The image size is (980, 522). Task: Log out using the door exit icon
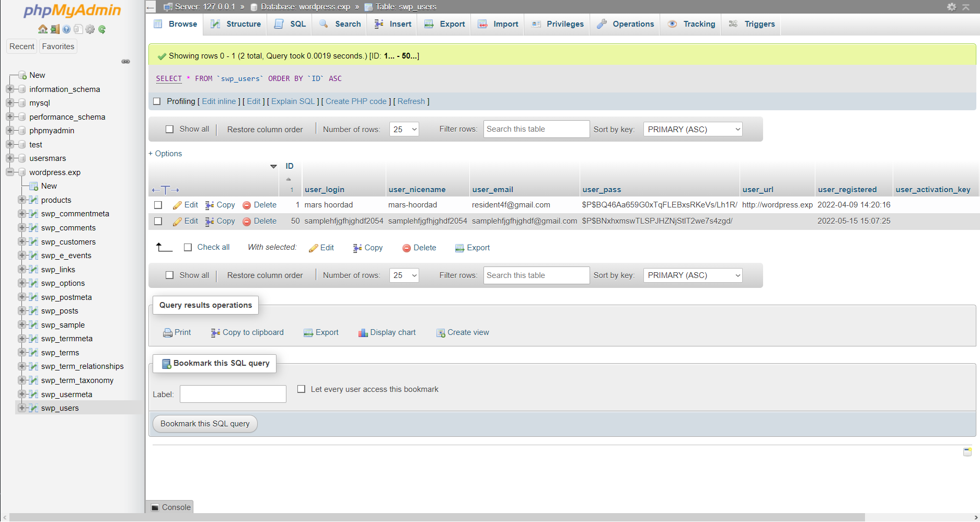[55, 29]
